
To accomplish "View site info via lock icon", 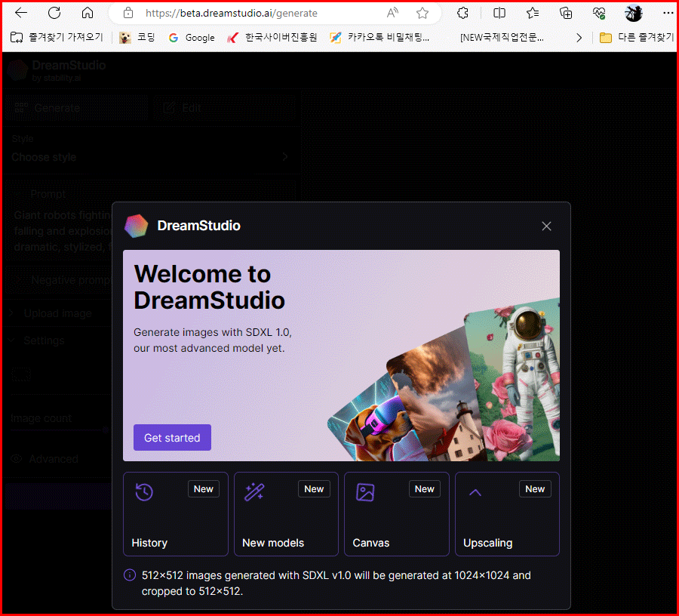I will [128, 14].
